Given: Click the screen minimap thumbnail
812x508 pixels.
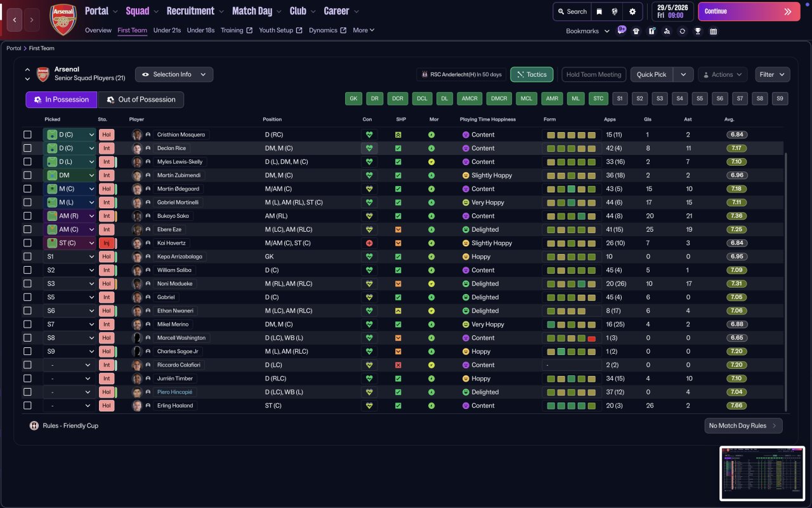Looking at the screenshot, I should [x=763, y=473].
